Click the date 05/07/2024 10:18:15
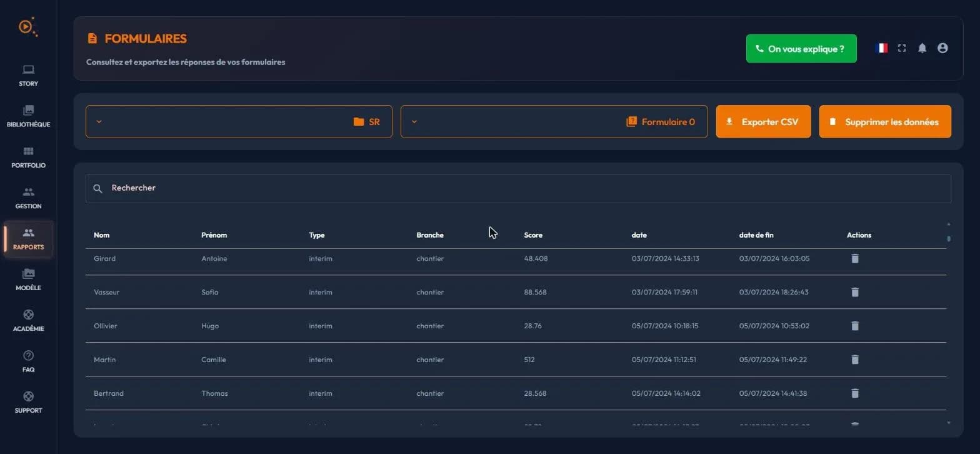Image resolution: width=980 pixels, height=454 pixels. pyautogui.click(x=665, y=326)
